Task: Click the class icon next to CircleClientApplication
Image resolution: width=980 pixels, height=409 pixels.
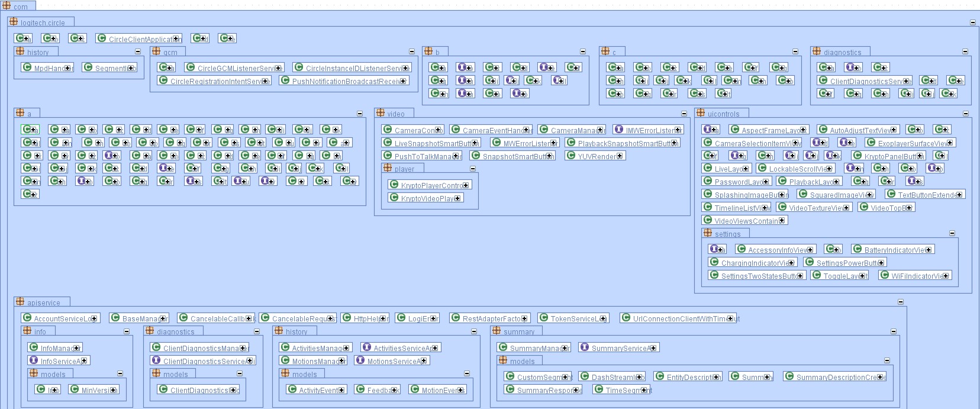Action: coord(101,38)
